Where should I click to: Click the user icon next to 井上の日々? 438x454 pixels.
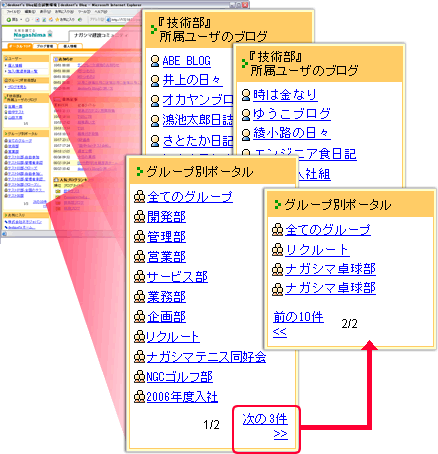(155, 81)
